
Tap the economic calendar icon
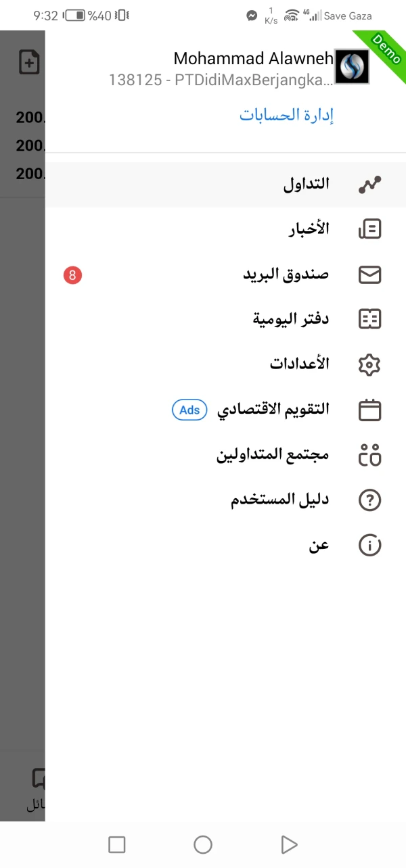point(369,410)
